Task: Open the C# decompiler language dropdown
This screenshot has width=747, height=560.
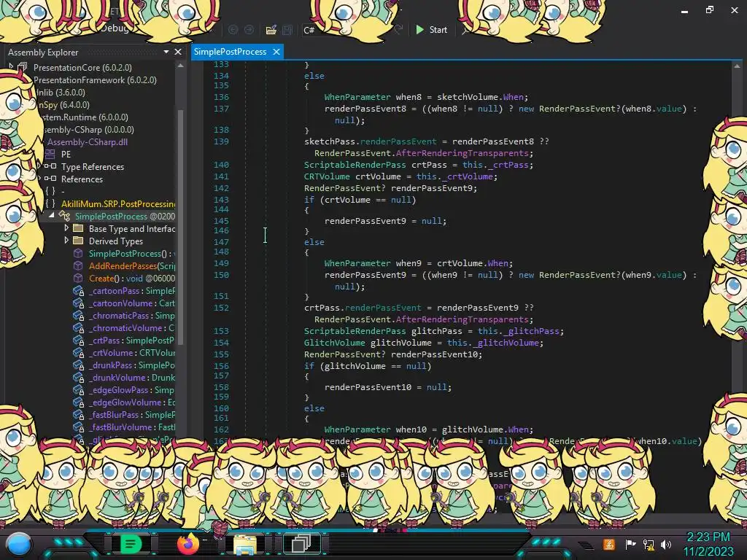Action: [x=309, y=30]
